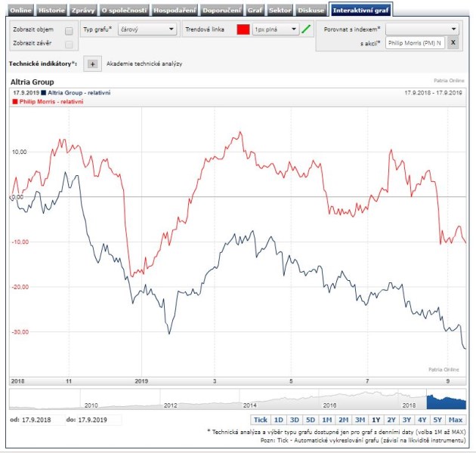This screenshot has width=476, height=453.
Task: Set chart range to 1D
Action: tap(278, 419)
